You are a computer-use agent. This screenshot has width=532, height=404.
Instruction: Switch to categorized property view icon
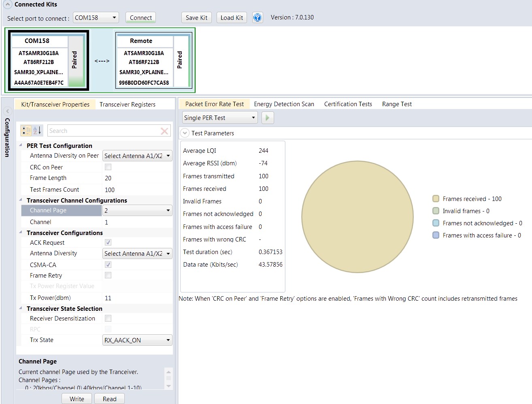tap(26, 130)
